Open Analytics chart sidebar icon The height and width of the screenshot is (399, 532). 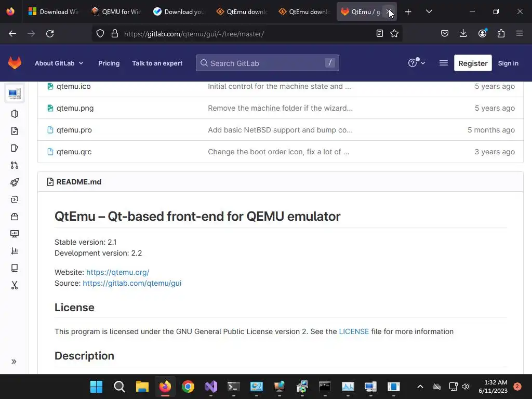(14, 251)
